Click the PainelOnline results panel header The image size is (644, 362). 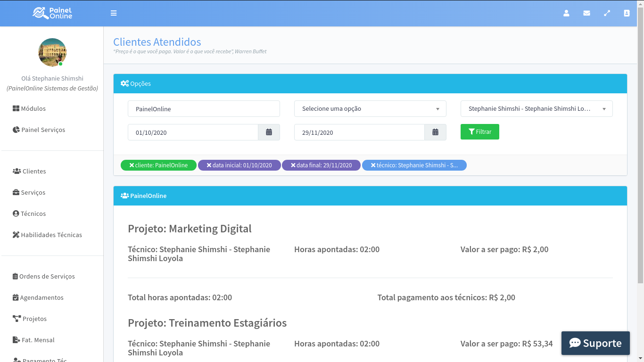click(x=370, y=196)
